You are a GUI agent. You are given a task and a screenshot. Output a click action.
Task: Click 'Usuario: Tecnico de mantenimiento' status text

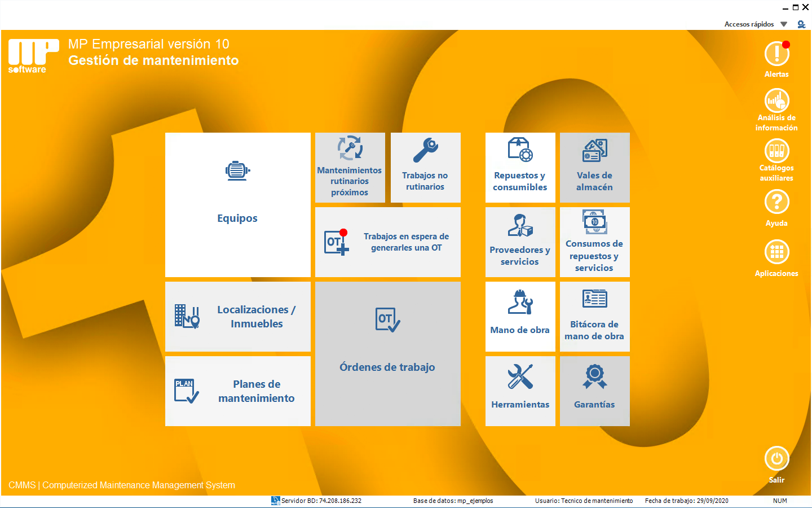tap(584, 501)
